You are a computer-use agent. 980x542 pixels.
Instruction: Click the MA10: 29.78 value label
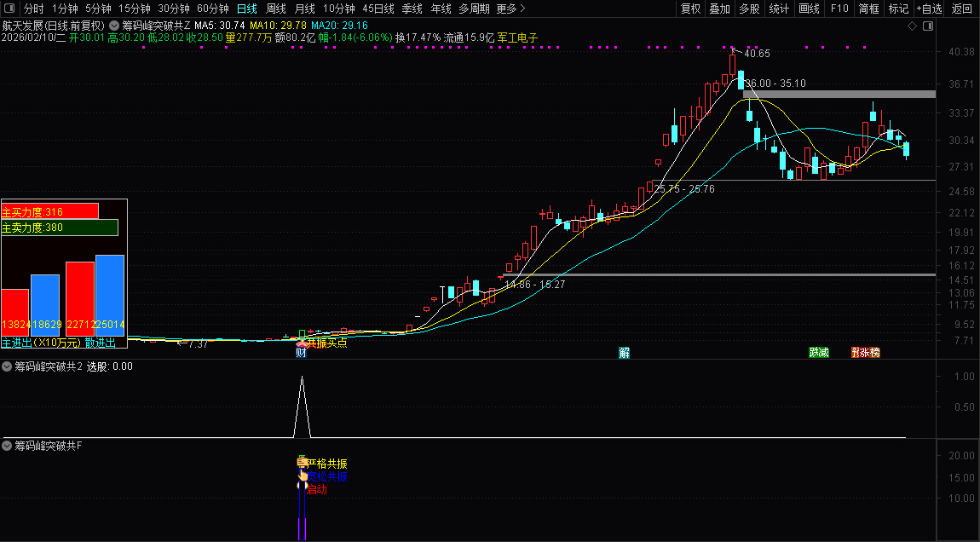[x=278, y=26]
